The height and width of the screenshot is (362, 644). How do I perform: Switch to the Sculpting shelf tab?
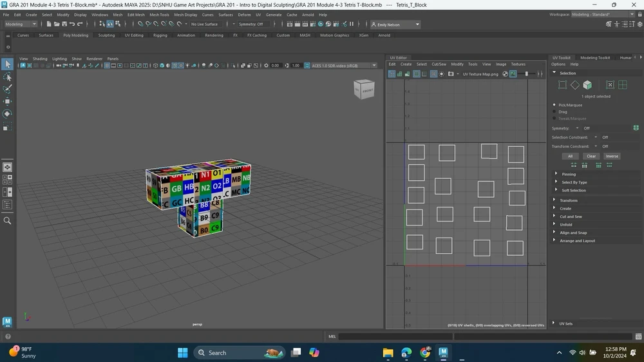pos(106,35)
